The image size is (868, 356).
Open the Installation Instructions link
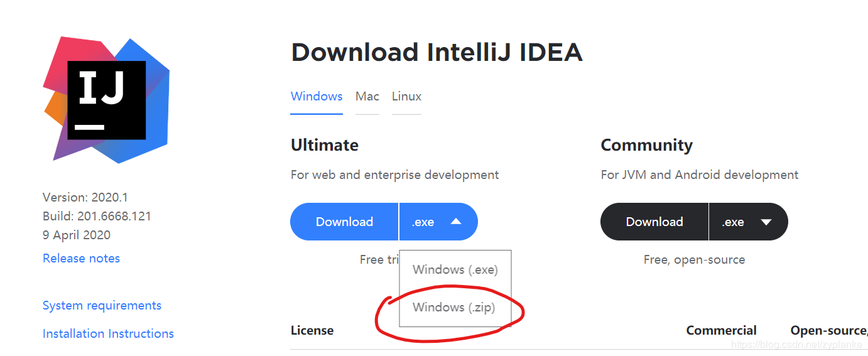click(108, 333)
